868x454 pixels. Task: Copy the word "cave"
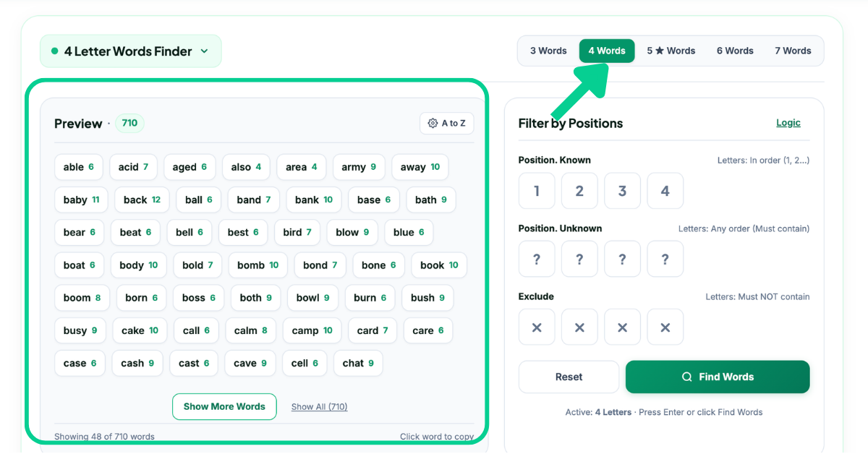(250, 363)
